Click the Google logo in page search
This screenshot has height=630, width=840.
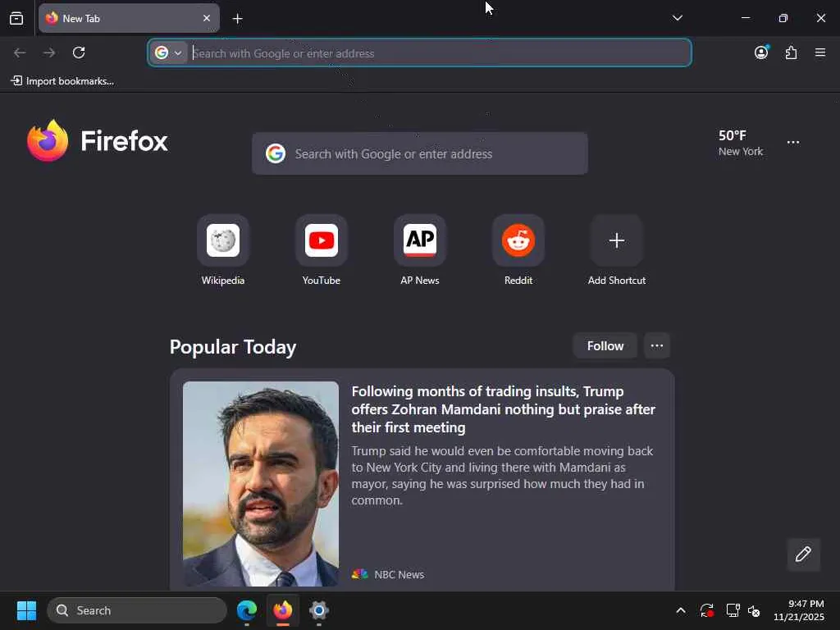[276, 153]
